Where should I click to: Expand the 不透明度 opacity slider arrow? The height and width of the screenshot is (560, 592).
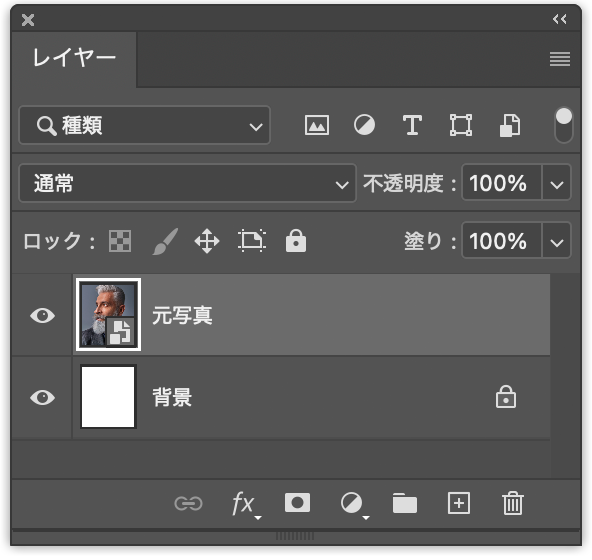point(557,183)
